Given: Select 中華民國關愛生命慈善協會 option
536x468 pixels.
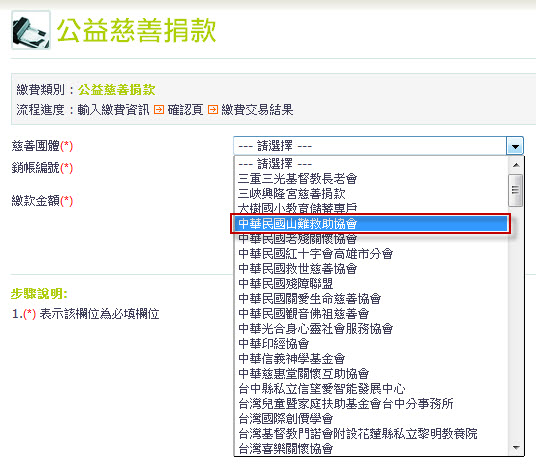Looking at the screenshot, I should tap(371, 299).
